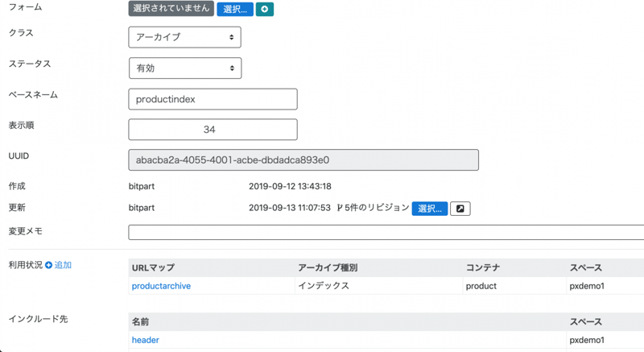Click the green plus icon beside フォーム
The image size is (644, 352).
(x=265, y=9)
